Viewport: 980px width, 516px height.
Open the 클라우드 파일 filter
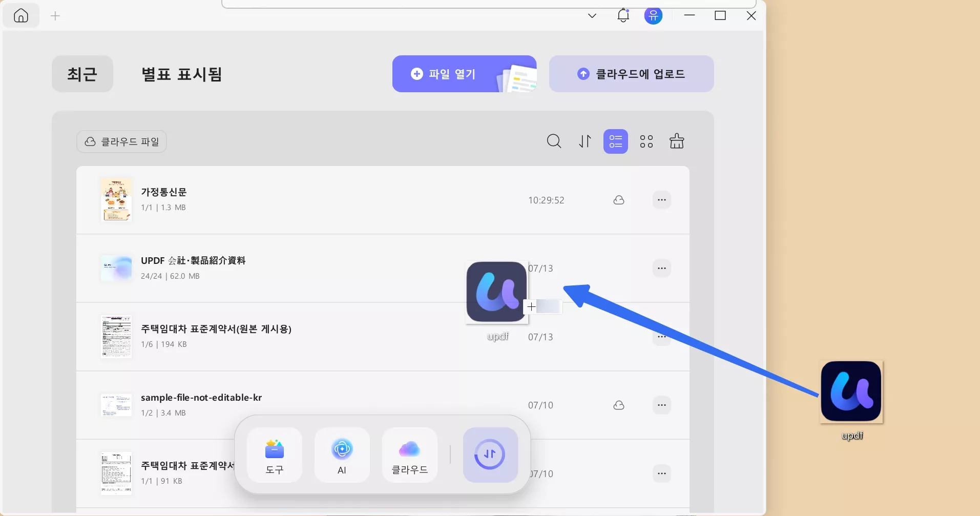[122, 141]
